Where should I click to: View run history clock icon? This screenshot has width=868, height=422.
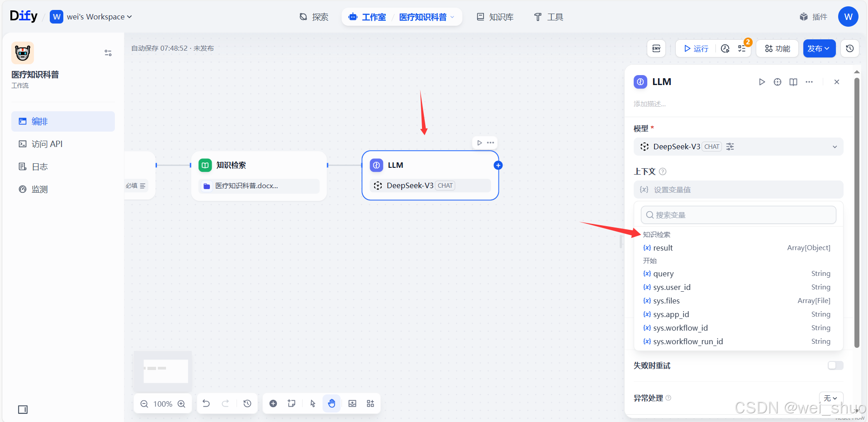coord(725,48)
